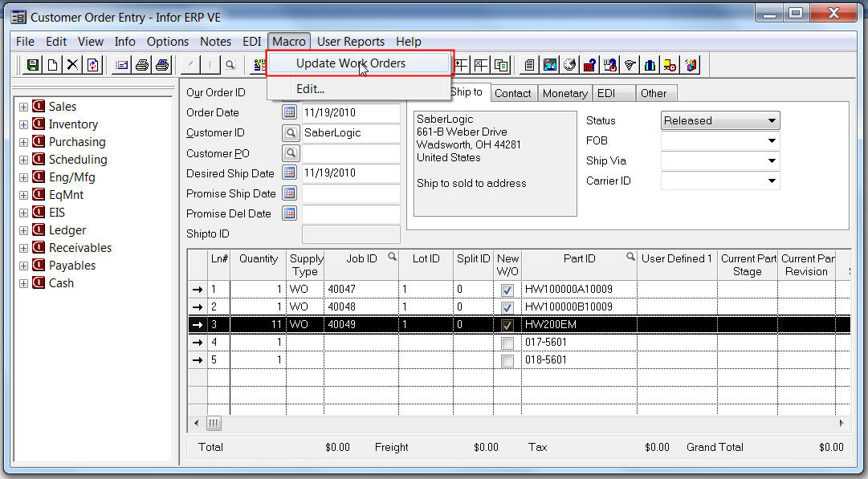Open the User Reports menu
The width and height of the screenshot is (868, 479).
351,42
